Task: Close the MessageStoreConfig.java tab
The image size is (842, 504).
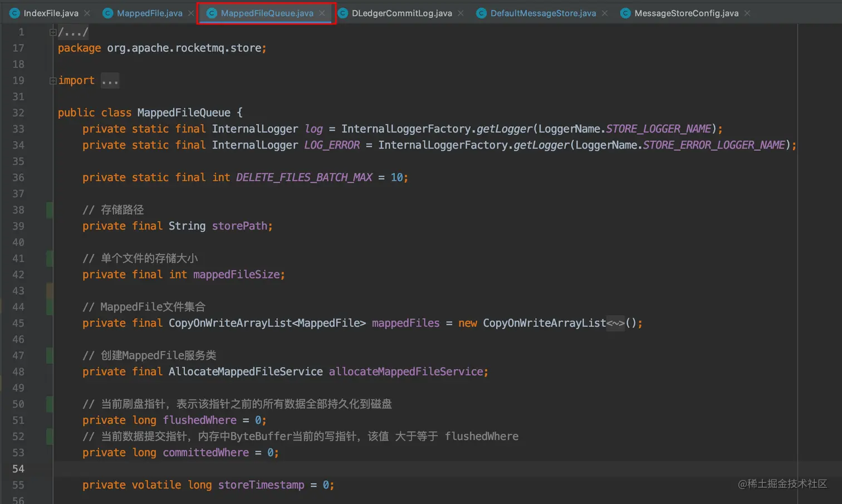Action: pyautogui.click(x=747, y=13)
